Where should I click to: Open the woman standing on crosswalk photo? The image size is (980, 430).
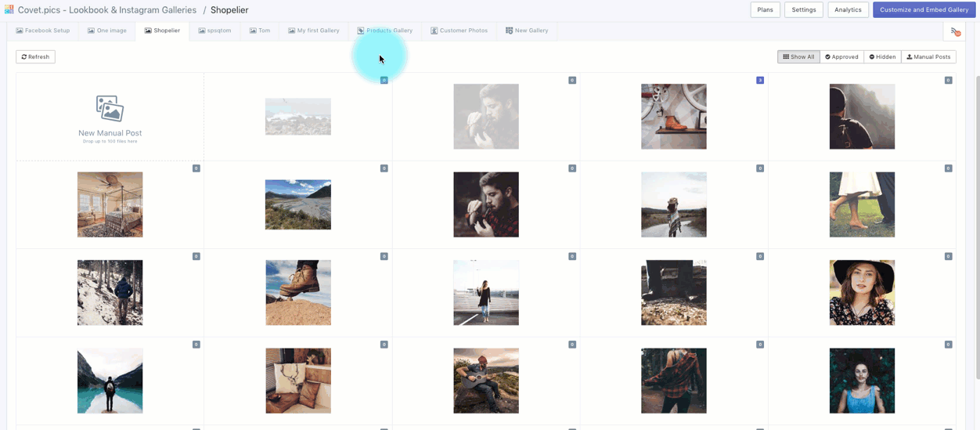pyautogui.click(x=486, y=293)
